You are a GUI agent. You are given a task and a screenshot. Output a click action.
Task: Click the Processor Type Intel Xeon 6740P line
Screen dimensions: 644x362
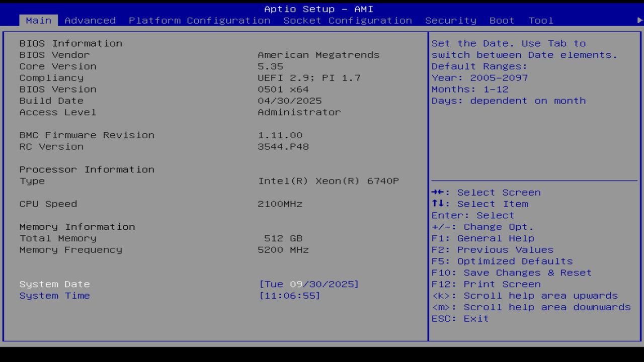click(328, 181)
